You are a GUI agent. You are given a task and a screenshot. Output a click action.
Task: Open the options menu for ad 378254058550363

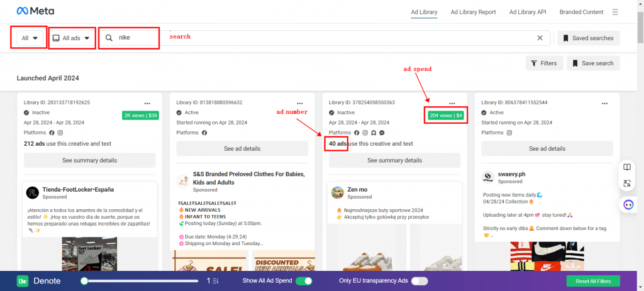tap(452, 104)
